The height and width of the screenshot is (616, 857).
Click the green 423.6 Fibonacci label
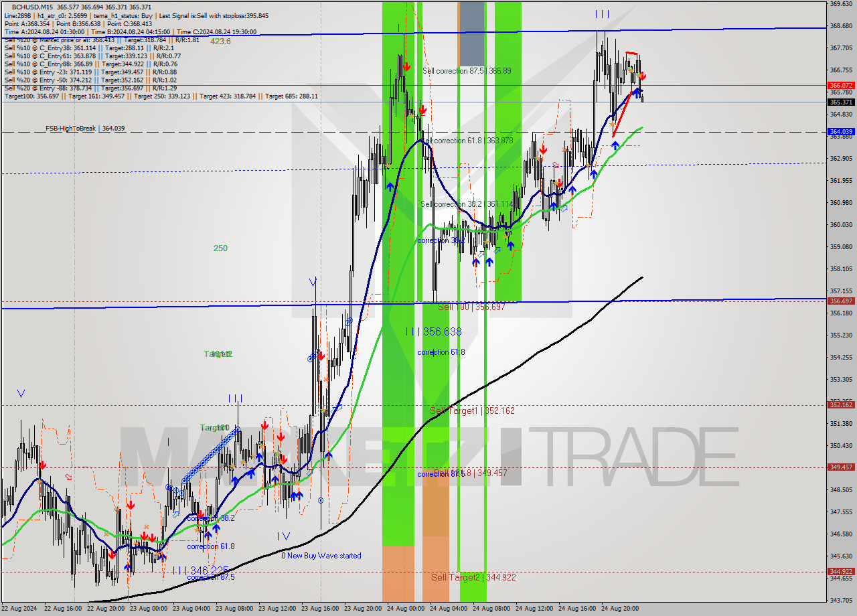pyautogui.click(x=220, y=41)
